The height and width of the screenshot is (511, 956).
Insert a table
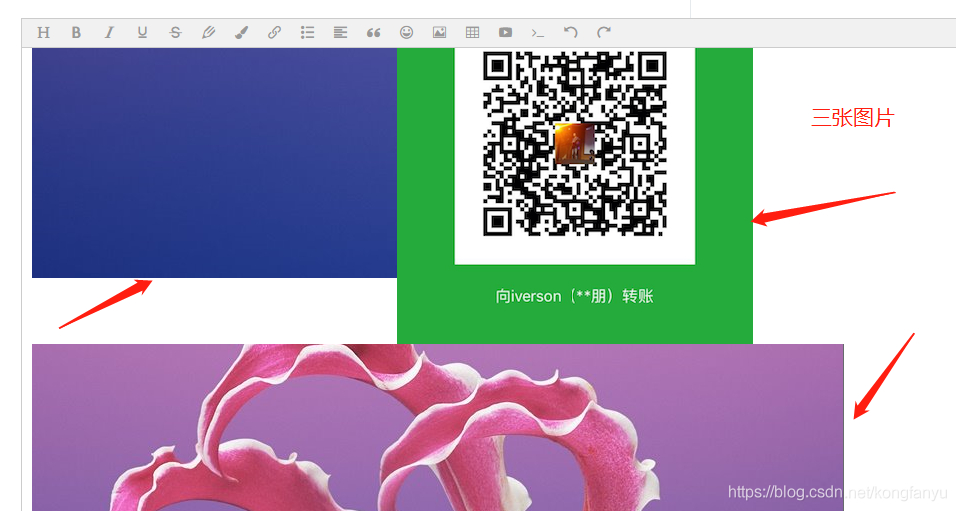point(472,32)
